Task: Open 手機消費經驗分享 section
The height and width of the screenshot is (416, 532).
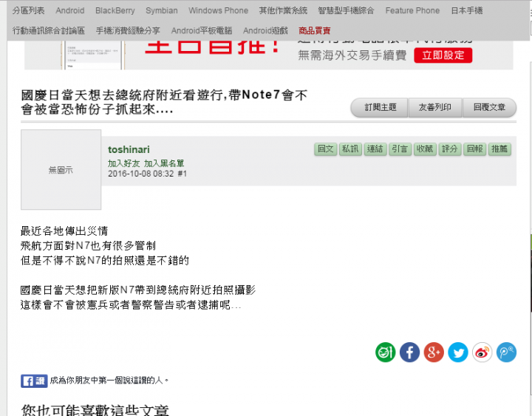Action: pos(128,30)
